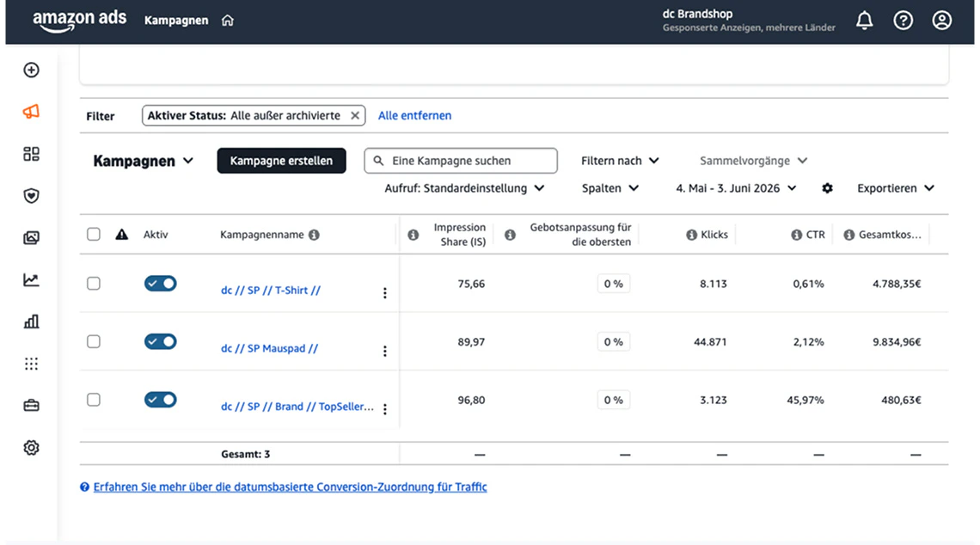Expand the Kampagnen heading dropdown
The width and height of the screenshot is (980, 545).
(143, 162)
